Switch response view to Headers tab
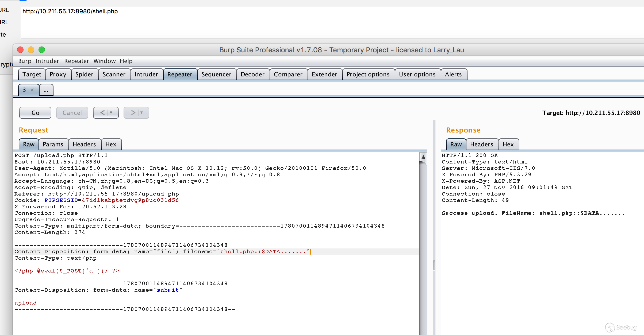The height and width of the screenshot is (335, 644). tap(481, 144)
